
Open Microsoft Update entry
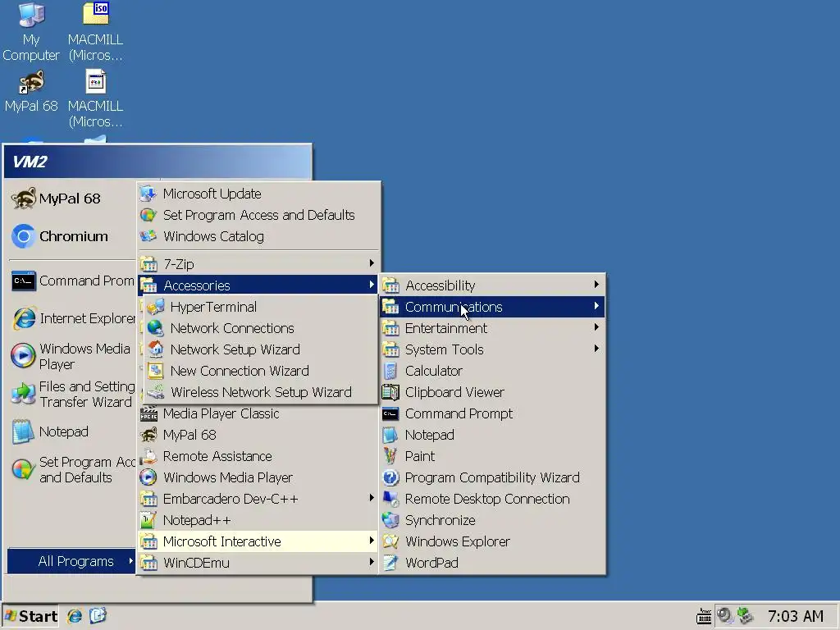tap(258, 194)
